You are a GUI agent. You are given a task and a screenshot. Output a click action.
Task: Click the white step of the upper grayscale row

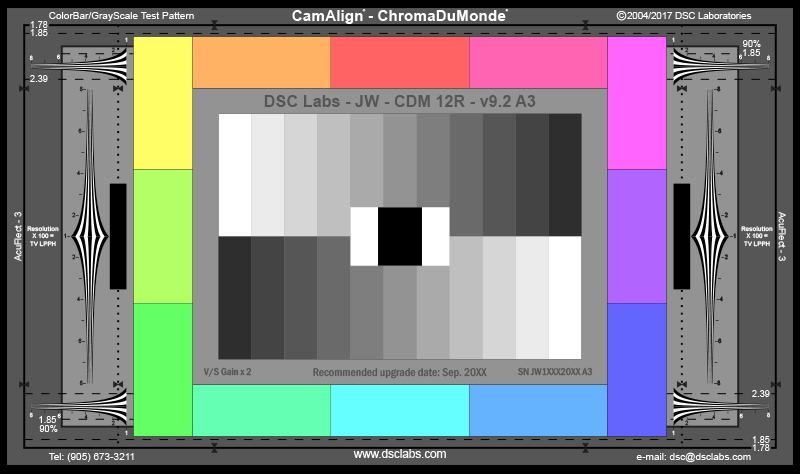235,175
